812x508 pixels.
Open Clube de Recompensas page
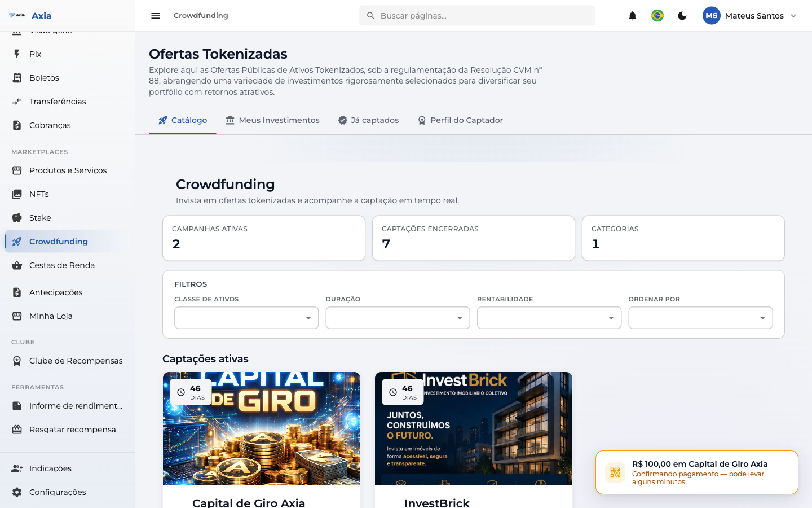coord(68,361)
